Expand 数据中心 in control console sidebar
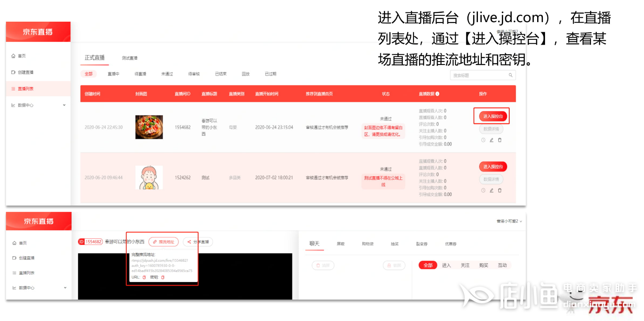Viewport: 644px width, 321px height. pos(39,288)
